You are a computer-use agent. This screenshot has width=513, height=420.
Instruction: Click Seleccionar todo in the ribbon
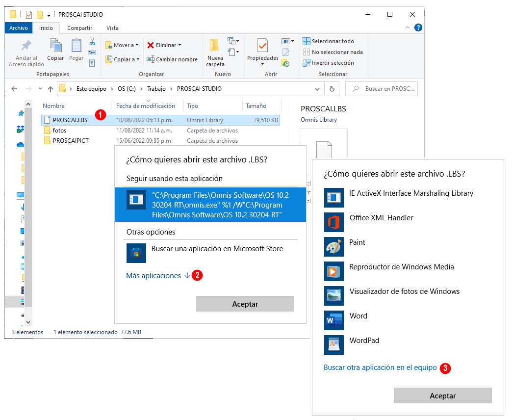click(x=329, y=41)
